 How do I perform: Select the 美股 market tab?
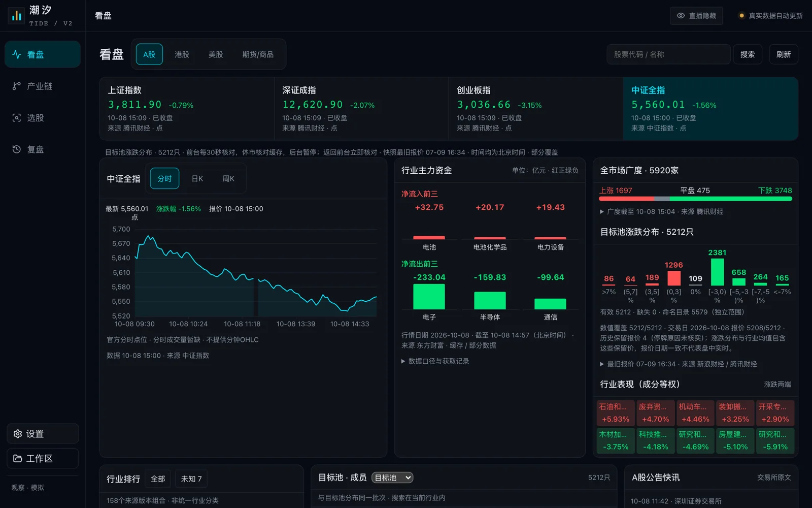tap(216, 54)
